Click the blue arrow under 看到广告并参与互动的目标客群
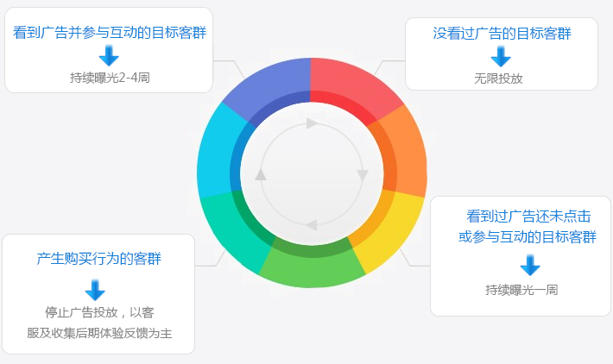The height and width of the screenshot is (364, 613). click(x=109, y=55)
